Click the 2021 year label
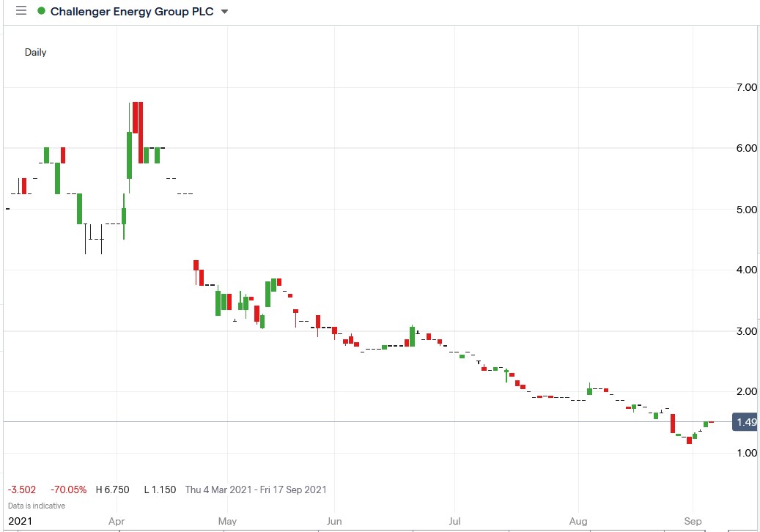The image size is (760, 532). click(x=21, y=521)
